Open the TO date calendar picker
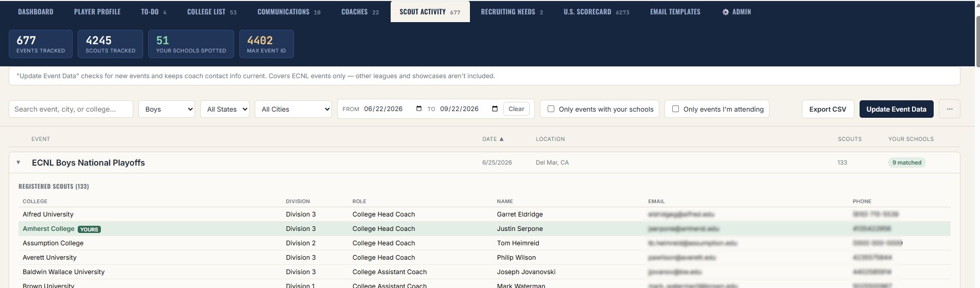This screenshot has width=980, height=288. click(495, 109)
